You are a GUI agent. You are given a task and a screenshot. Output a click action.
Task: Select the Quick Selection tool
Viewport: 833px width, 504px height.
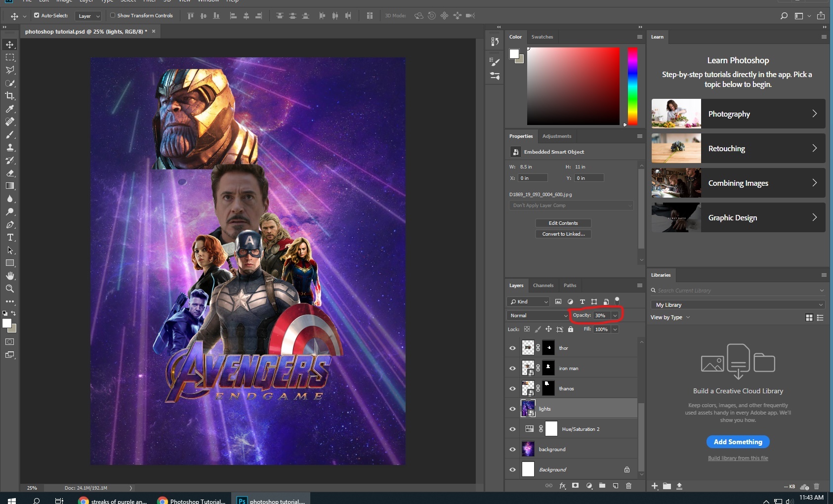(10, 83)
